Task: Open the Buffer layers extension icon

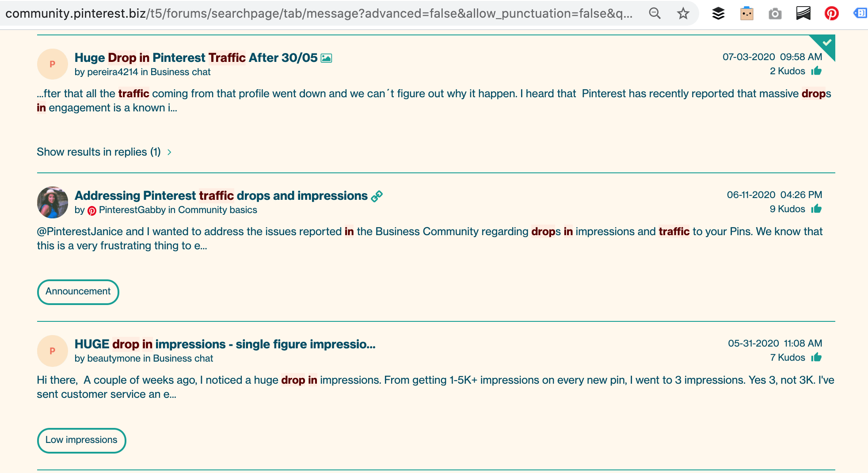Action: click(718, 13)
